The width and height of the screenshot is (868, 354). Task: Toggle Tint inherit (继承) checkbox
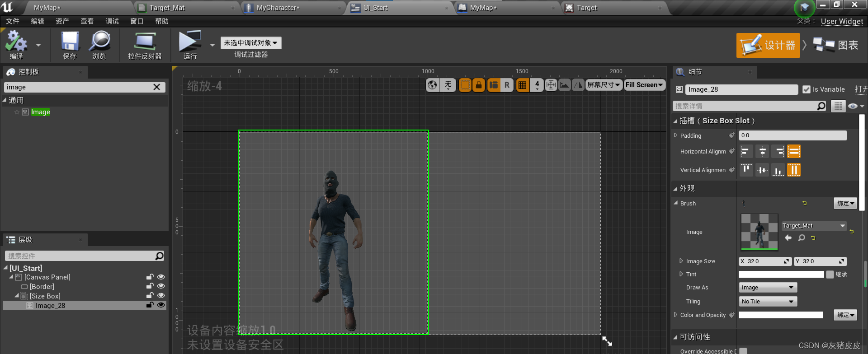[830, 274]
